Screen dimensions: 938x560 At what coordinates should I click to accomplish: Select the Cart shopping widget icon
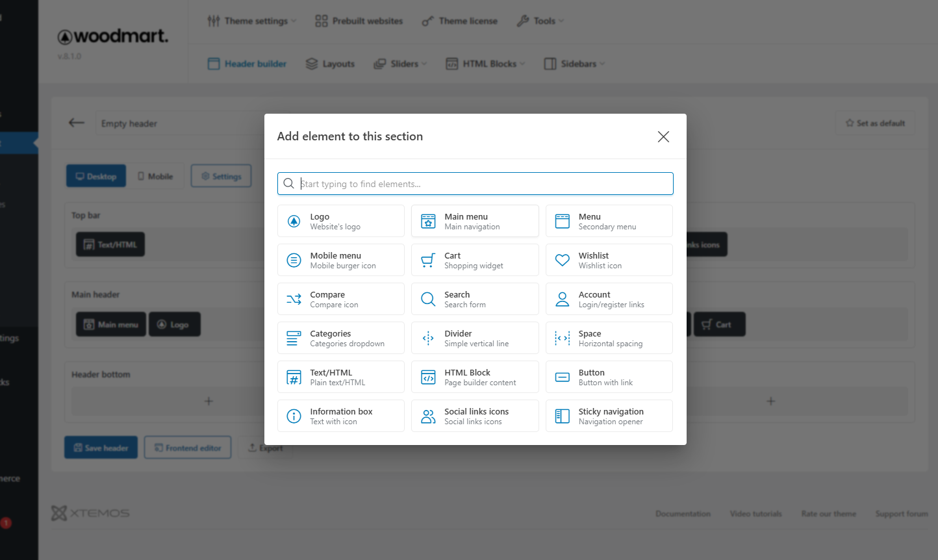(428, 261)
